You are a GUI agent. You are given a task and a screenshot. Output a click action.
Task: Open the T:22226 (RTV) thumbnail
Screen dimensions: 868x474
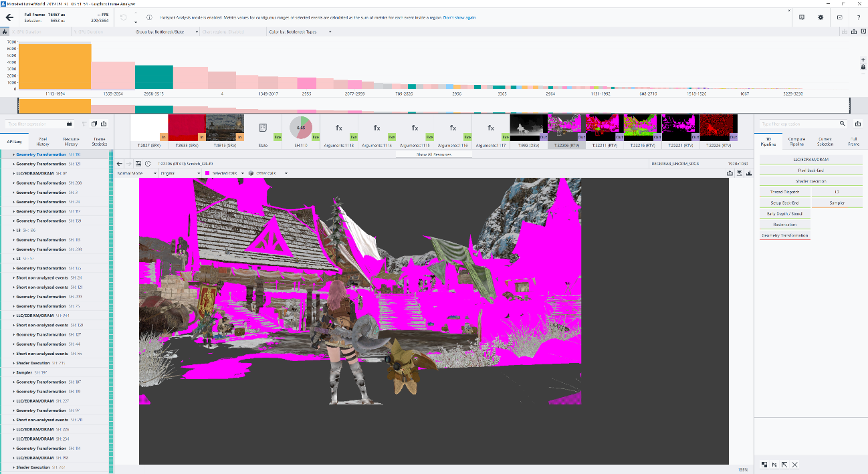[x=719, y=128]
